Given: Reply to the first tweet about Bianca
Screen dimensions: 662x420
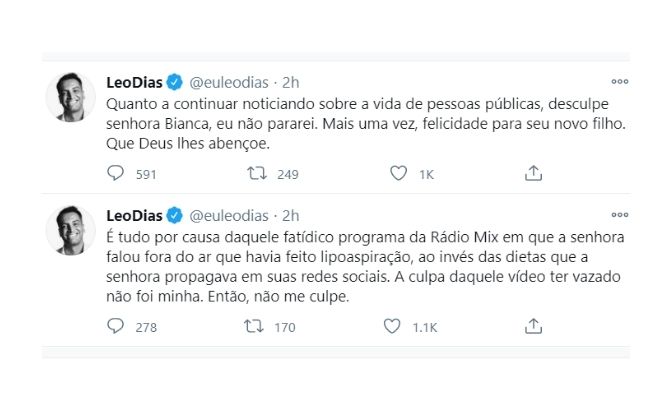Looking at the screenshot, I should (x=114, y=173).
